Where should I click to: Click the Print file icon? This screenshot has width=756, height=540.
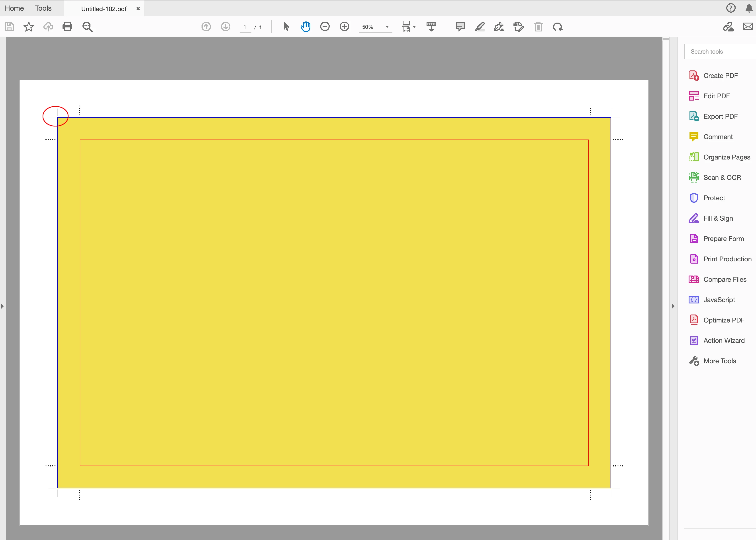coord(67,27)
